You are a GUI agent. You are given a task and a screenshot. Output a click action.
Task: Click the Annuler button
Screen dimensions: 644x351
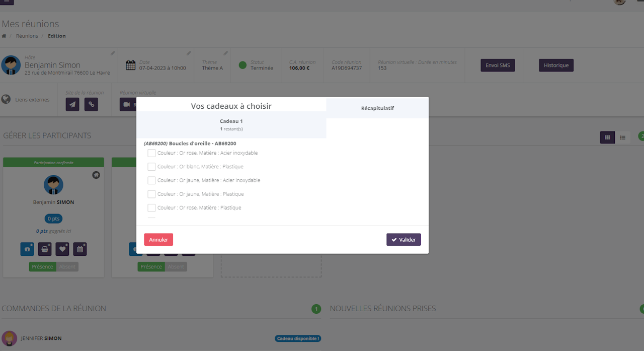coord(158,240)
